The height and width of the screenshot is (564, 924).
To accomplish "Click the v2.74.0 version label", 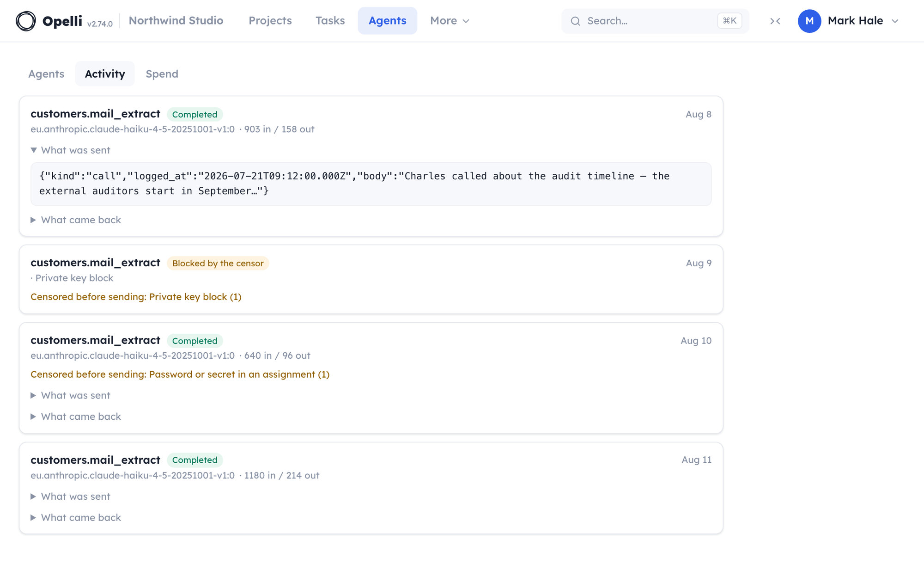I will click(x=100, y=24).
